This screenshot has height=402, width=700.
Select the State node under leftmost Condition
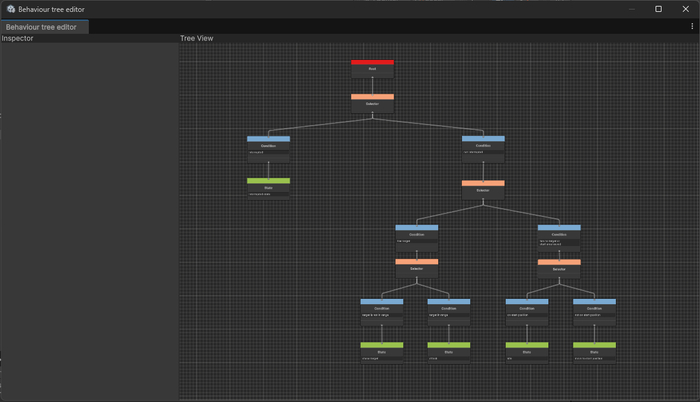[x=268, y=188]
